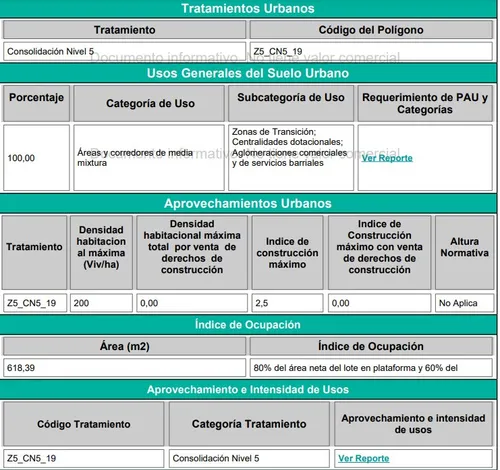Open Ver Reporte link for Aprovechamiento e intensidad

tap(363, 458)
